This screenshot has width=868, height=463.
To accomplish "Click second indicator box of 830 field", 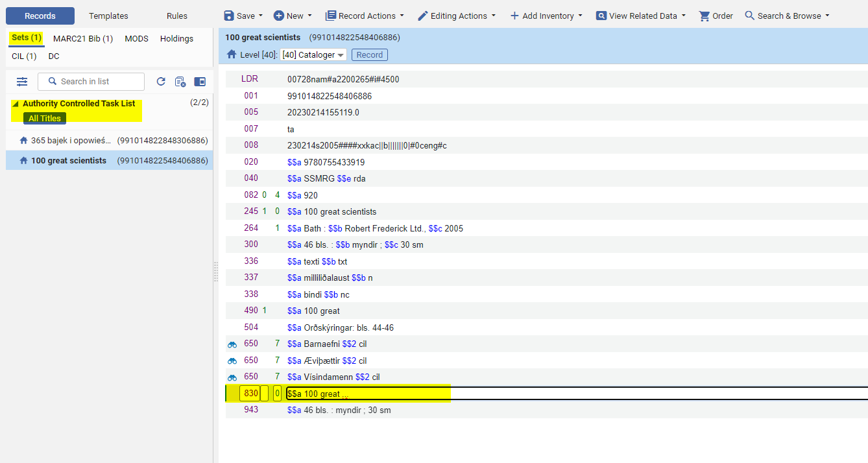I will (x=278, y=394).
